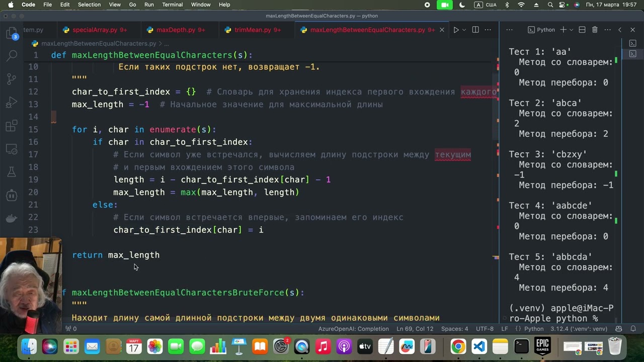Click AzureOpenAI: Completion status item

(353, 329)
